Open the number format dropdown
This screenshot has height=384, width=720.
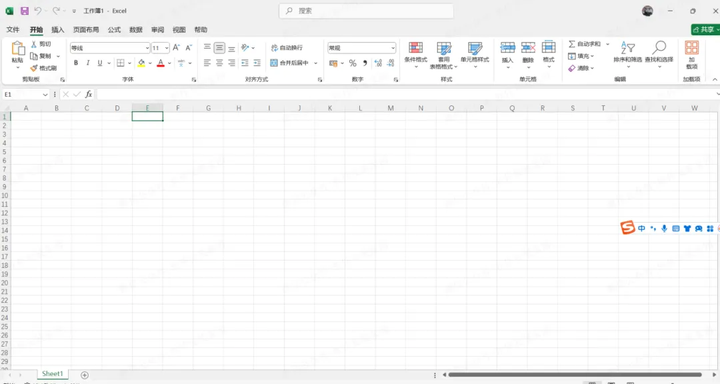tap(393, 48)
